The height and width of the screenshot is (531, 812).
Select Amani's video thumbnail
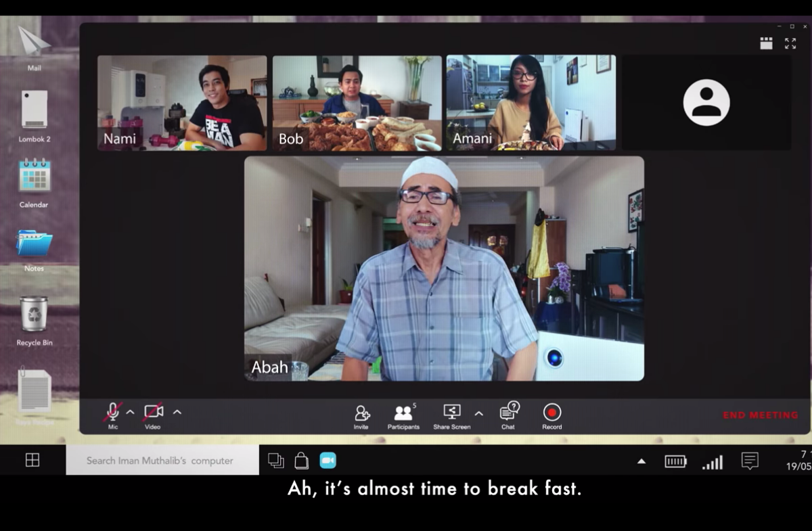[531, 102]
